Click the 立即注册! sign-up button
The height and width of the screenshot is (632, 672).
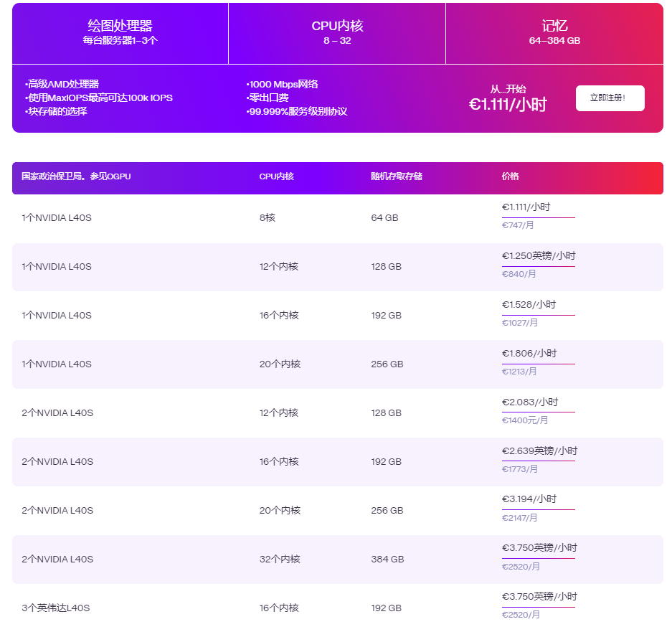[610, 98]
